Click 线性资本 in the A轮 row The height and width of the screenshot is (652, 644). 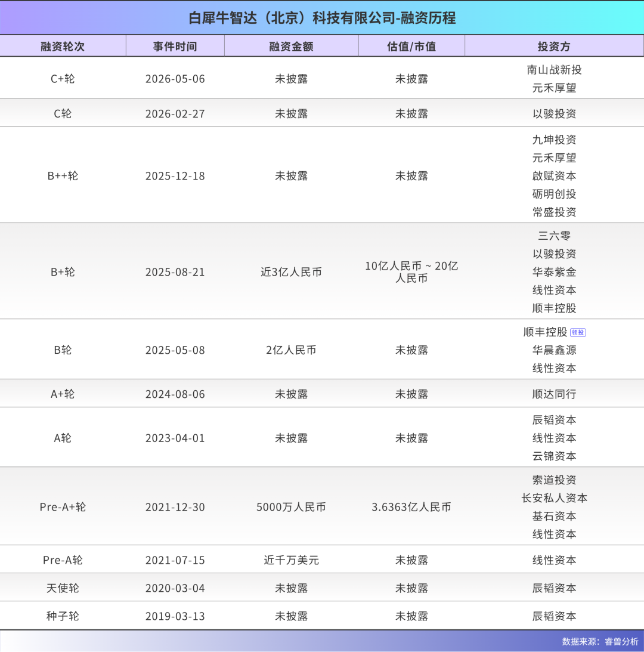pyautogui.click(x=554, y=438)
